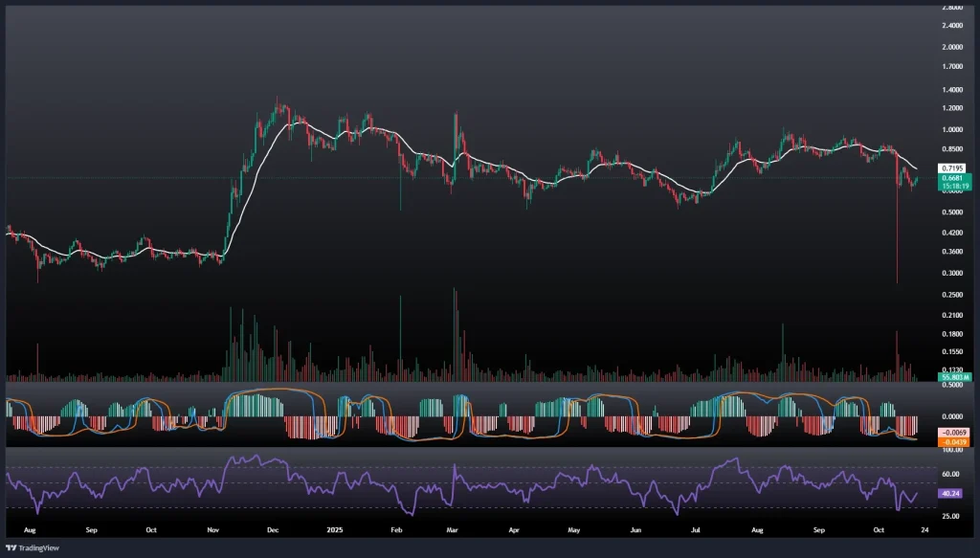Image resolution: width=980 pixels, height=558 pixels.
Task: Select the Jul label on time axis
Action: pyautogui.click(x=696, y=528)
